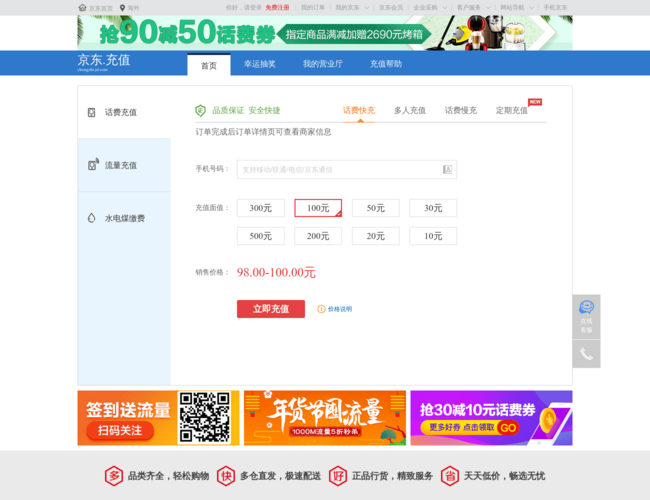Switch to the 幸运抽奖 tab
The height and width of the screenshot is (500, 650).
click(x=260, y=64)
